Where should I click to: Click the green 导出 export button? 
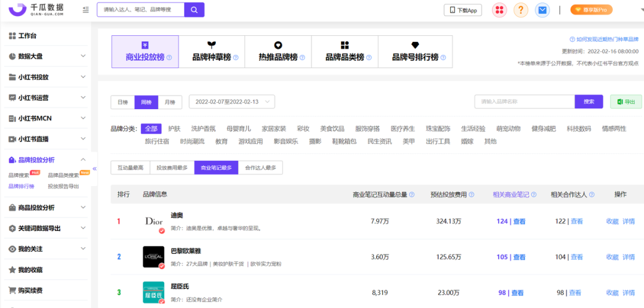[626, 101]
